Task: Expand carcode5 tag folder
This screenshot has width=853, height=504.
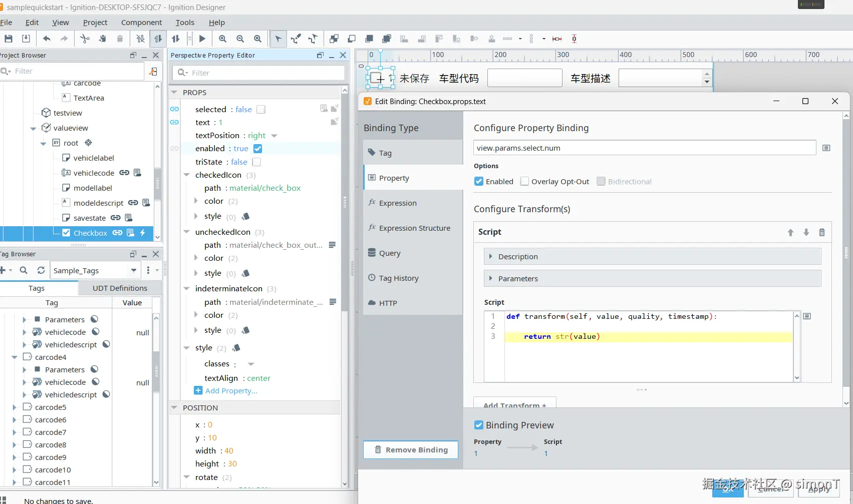Action: pos(14,407)
